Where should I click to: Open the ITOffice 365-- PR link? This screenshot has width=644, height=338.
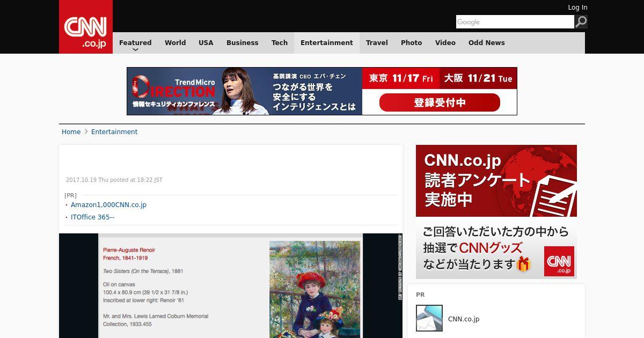(x=92, y=217)
